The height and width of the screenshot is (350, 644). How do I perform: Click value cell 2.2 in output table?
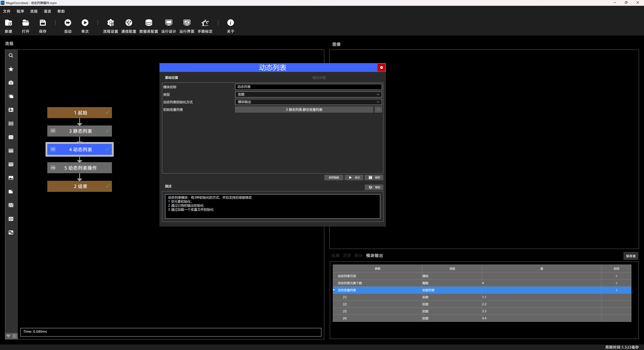click(x=541, y=304)
